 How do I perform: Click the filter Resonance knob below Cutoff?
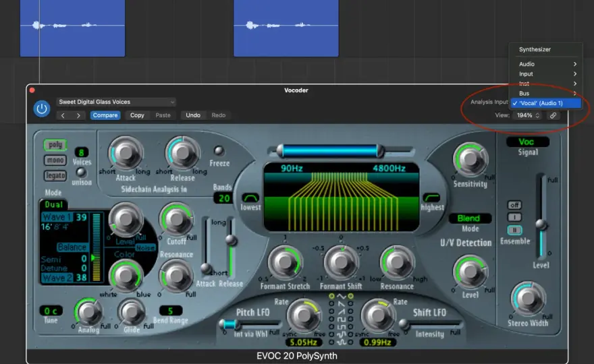coord(176,276)
